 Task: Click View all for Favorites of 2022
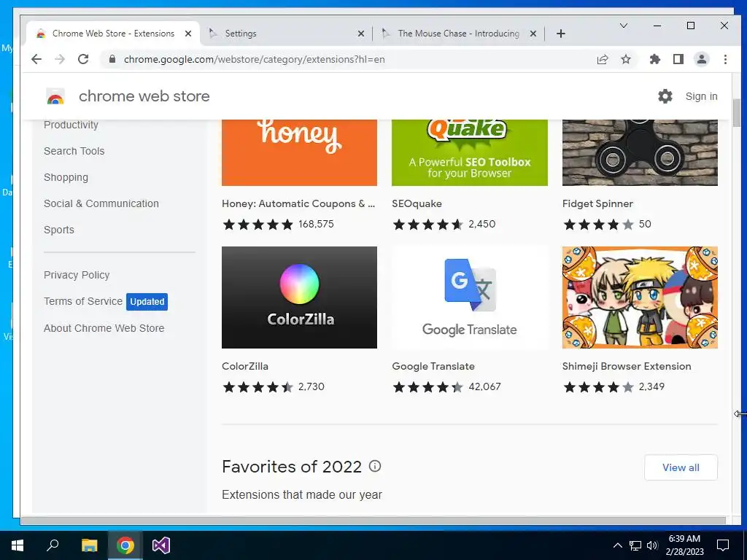click(681, 467)
